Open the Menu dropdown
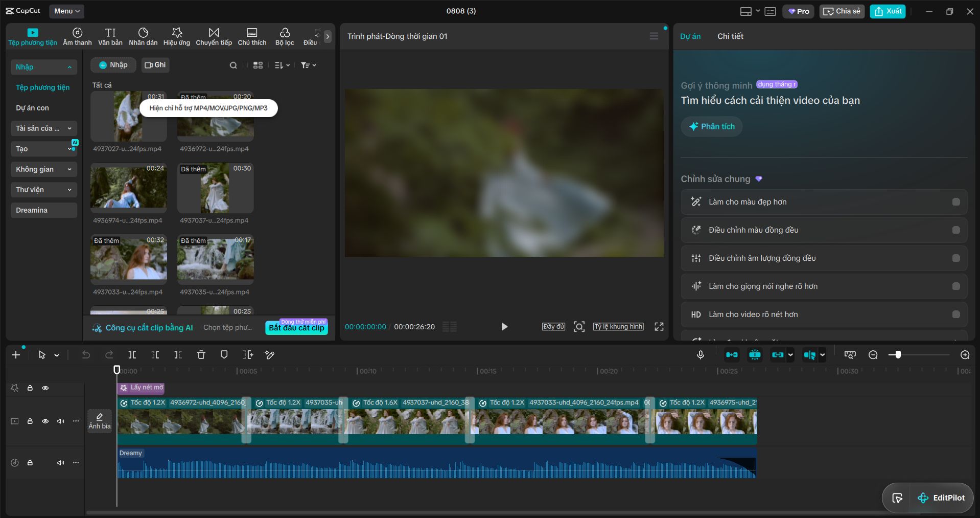 point(67,11)
